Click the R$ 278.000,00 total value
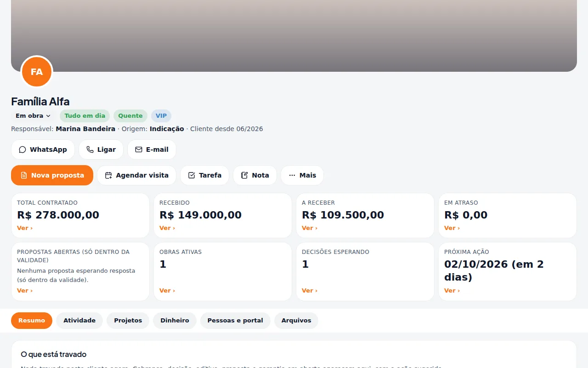Image resolution: width=588 pixels, height=368 pixels. point(58,215)
